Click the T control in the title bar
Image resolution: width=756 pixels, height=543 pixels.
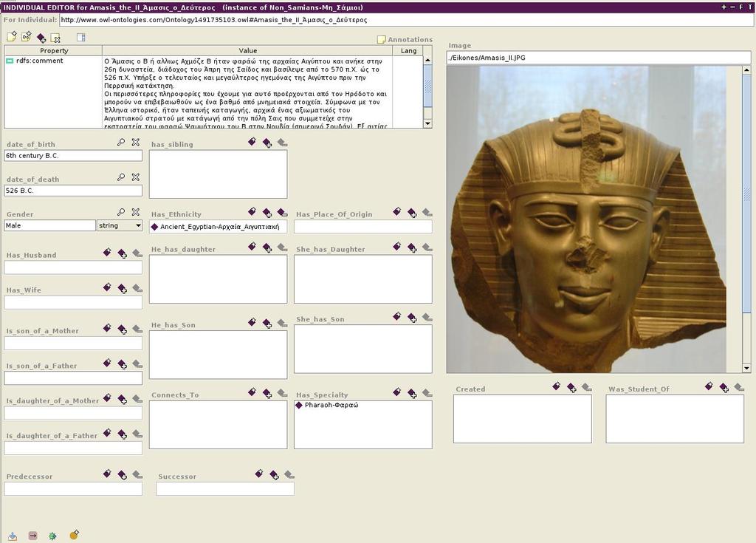click(x=750, y=7)
